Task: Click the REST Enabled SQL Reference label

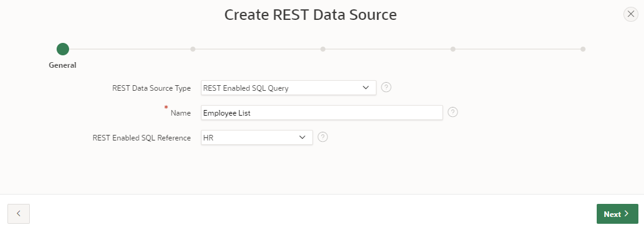Action: [x=142, y=138]
